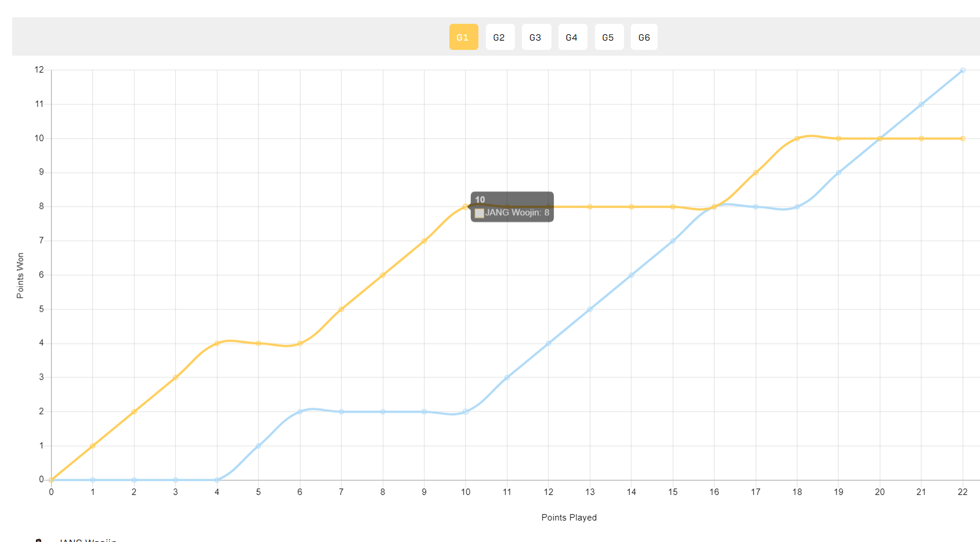Select blue data point at 19 points played
The height and width of the screenshot is (542, 980).
tap(839, 173)
